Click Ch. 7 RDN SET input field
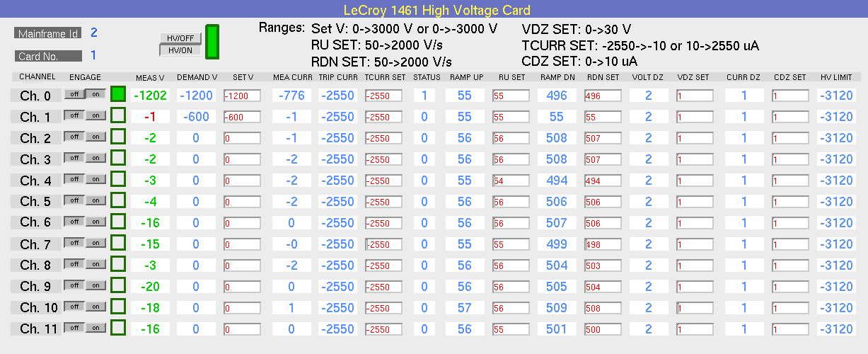868x354 pixels. 602,244
